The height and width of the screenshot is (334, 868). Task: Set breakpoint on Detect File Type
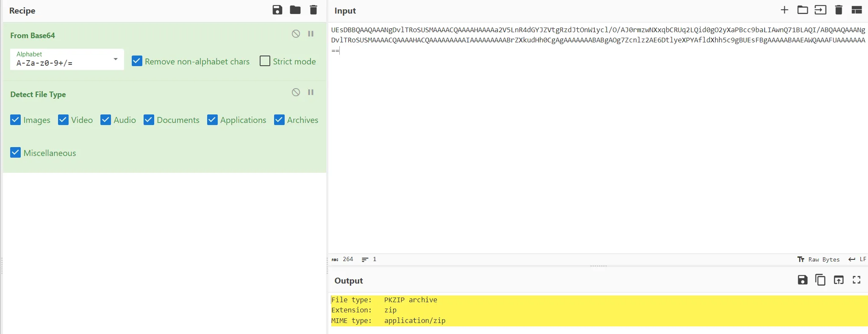311,92
